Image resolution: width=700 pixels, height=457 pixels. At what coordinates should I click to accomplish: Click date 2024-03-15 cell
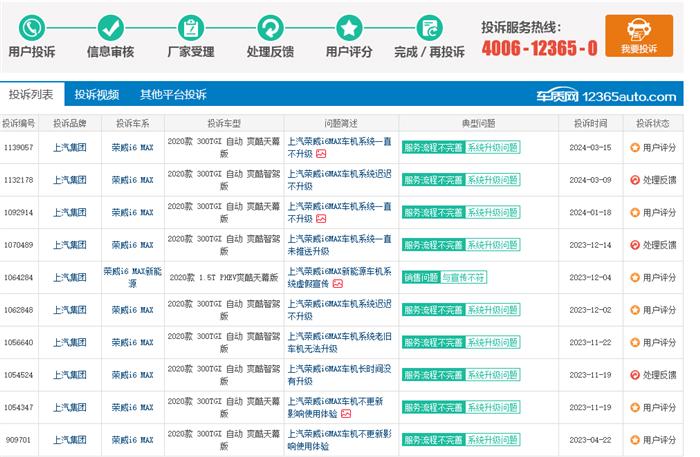click(x=590, y=147)
